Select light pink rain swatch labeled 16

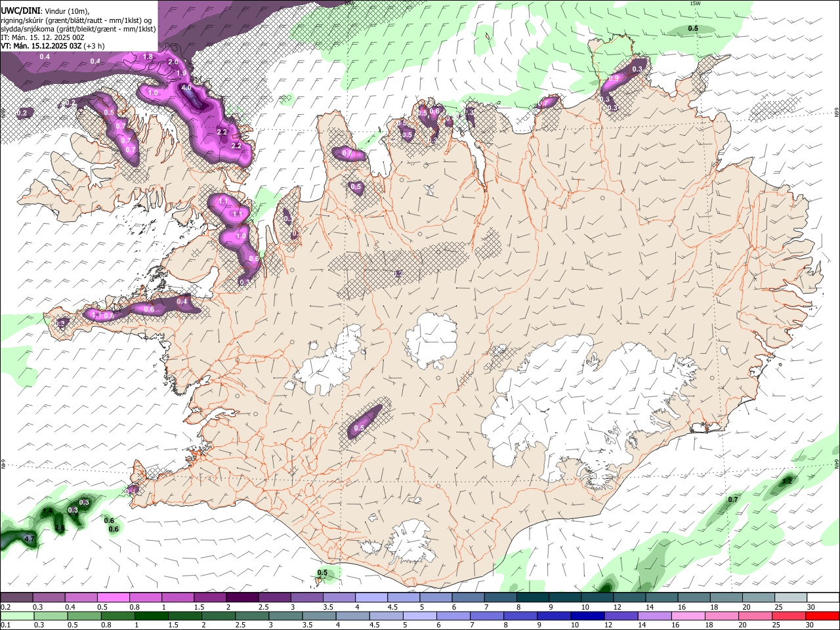[688, 616]
